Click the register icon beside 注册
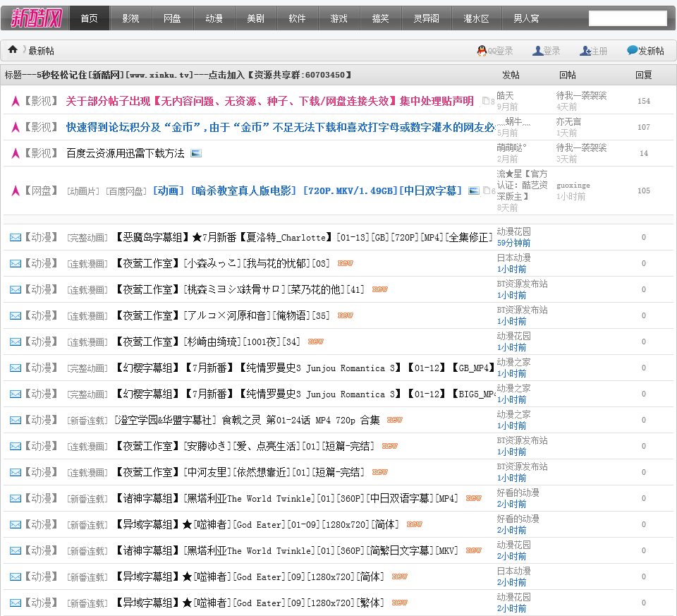677x616 pixels. click(585, 51)
